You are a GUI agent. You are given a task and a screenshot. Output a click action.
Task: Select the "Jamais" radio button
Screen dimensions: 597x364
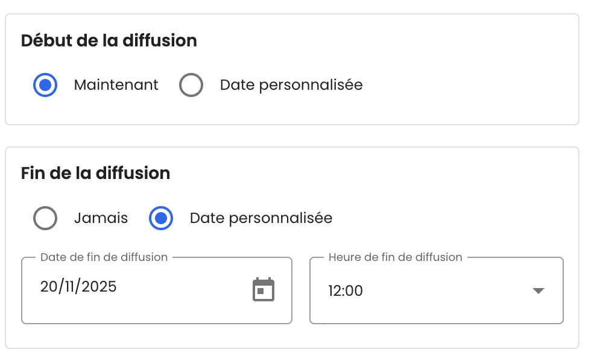[45, 218]
